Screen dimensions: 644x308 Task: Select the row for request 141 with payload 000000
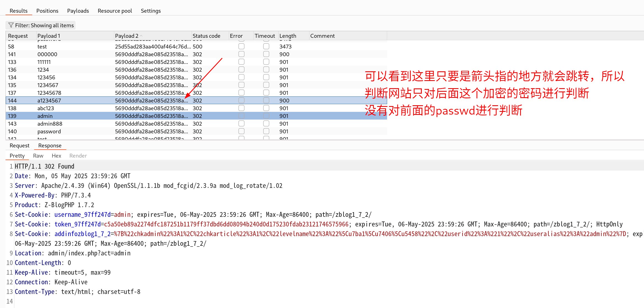[47, 54]
